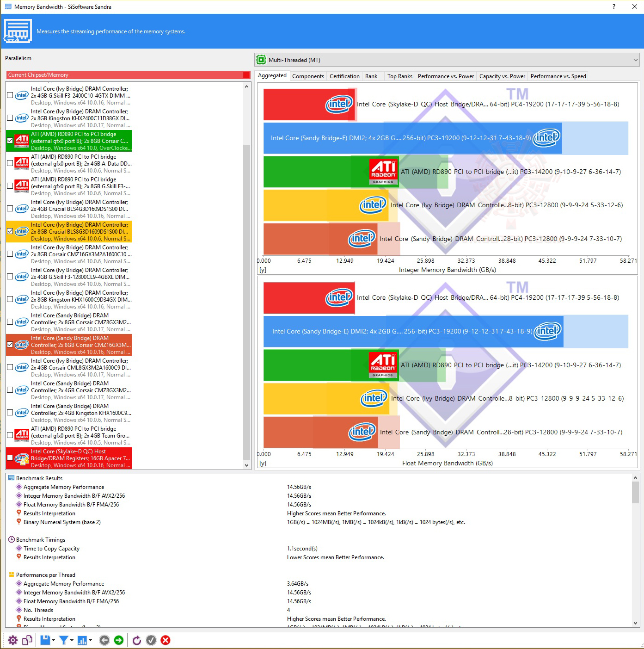Click the red swatch beside Current Chipset/Memory

click(246, 75)
